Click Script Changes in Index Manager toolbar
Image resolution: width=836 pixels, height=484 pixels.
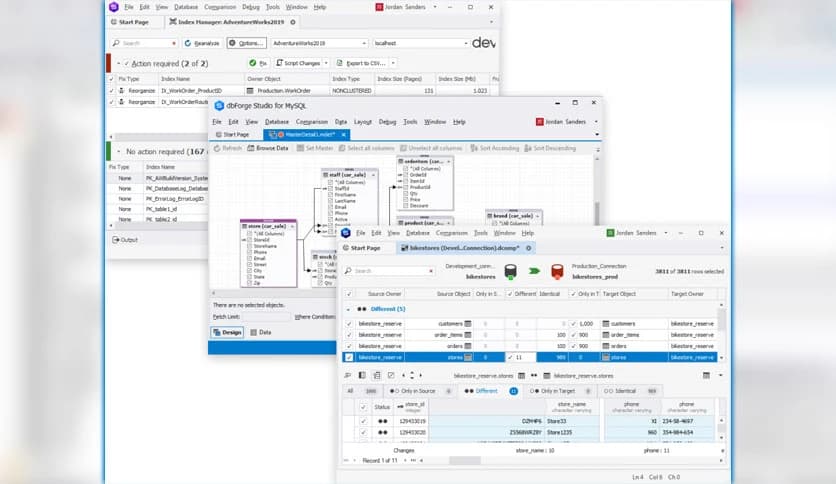point(298,63)
